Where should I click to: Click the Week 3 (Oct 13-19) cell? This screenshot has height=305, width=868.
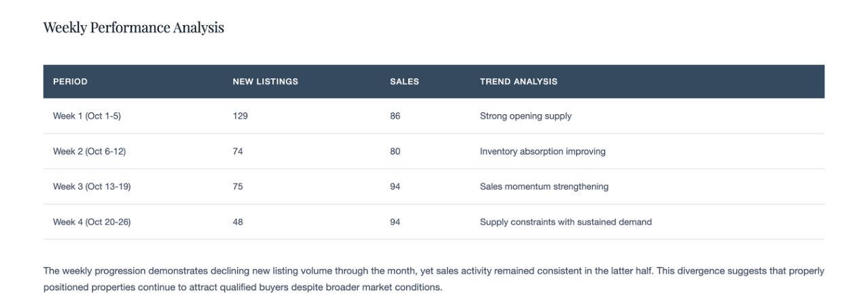click(x=92, y=187)
